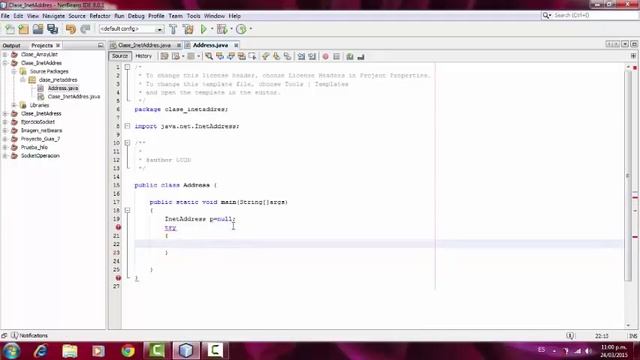Viewport: 640px width, 360px height.
Task: Run the project with green play icon
Action: (204, 29)
